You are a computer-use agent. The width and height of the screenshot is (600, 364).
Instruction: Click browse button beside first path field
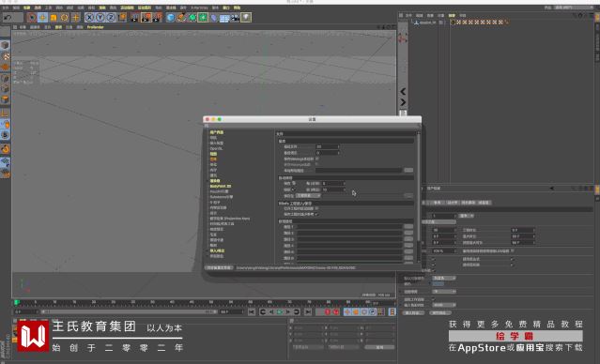pos(408,170)
